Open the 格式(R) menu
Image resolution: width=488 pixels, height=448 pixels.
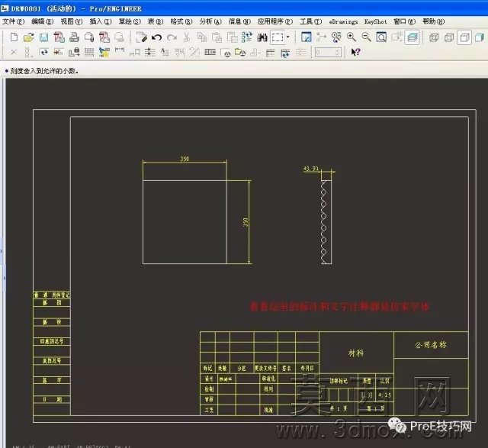181,21
